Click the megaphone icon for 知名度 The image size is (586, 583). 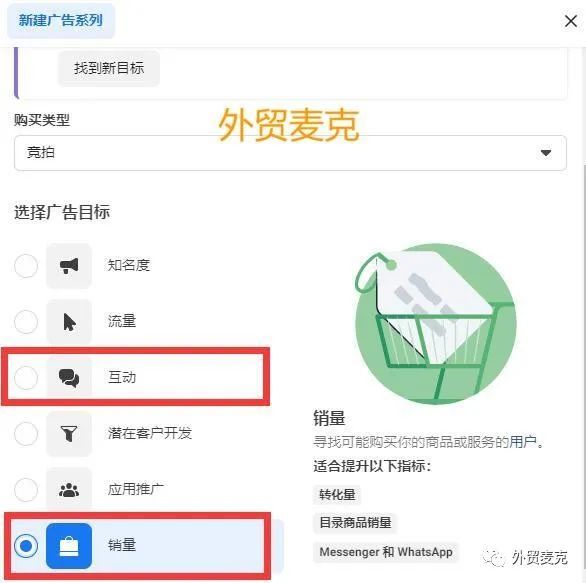pyautogui.click(x=69, y=266)
